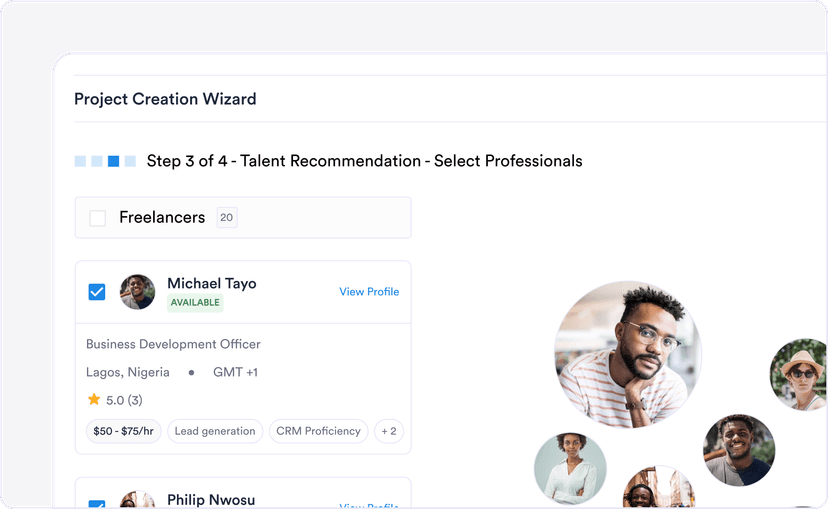828x509 pixels.
Task: Click Michael Tayo's profile avatar
Action: pos(138,292)
